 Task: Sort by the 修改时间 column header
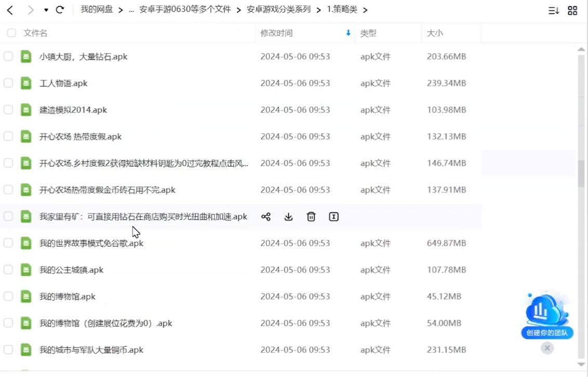coord(276,33)
